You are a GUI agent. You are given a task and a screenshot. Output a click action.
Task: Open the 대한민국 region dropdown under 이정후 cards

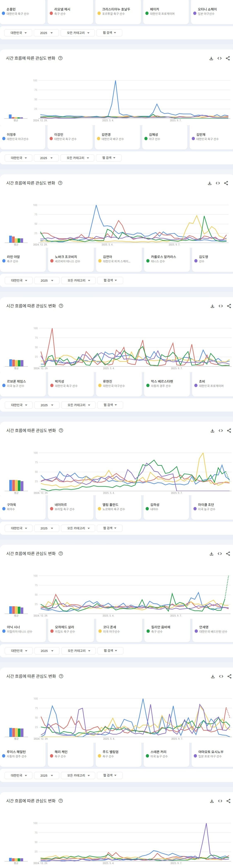[18, 158]
